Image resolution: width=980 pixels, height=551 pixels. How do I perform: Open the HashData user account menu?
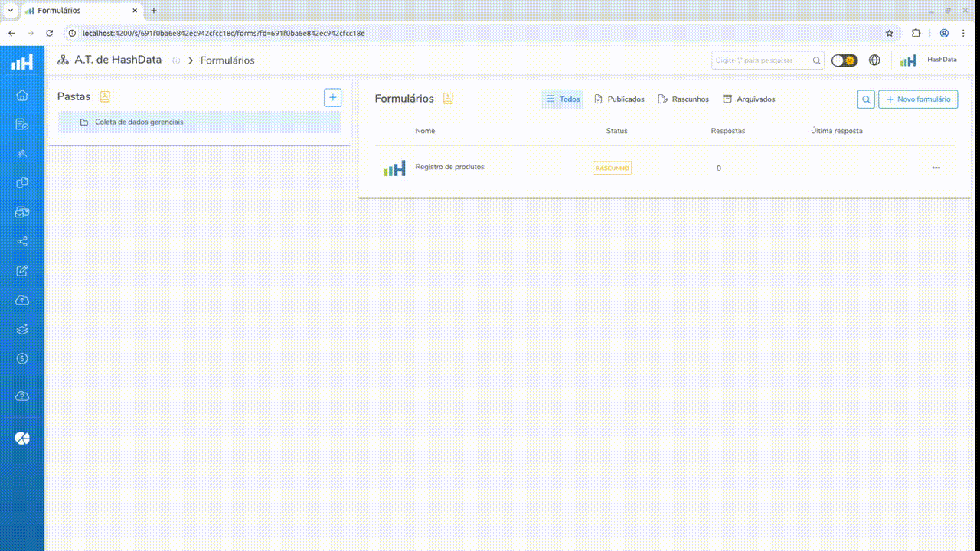point(928,60)
